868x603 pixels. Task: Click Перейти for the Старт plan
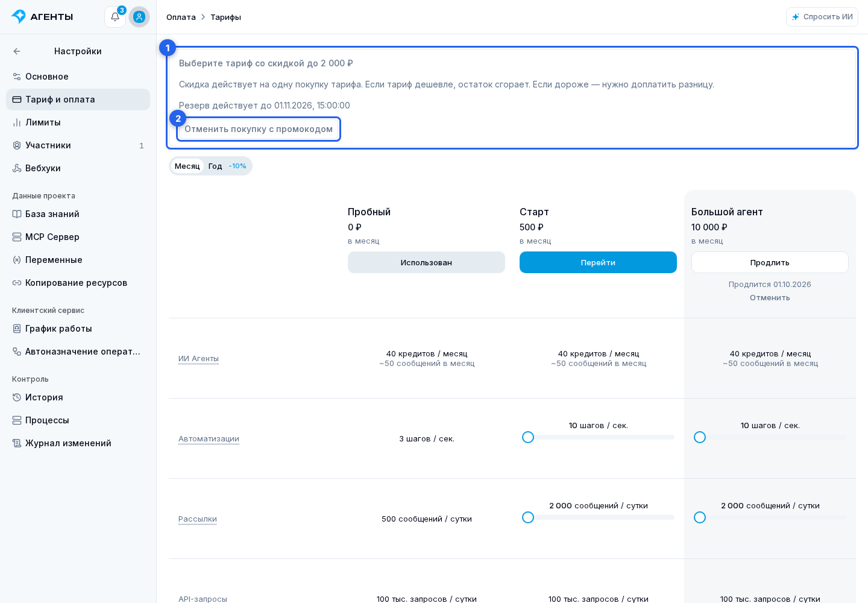(598, 262)
